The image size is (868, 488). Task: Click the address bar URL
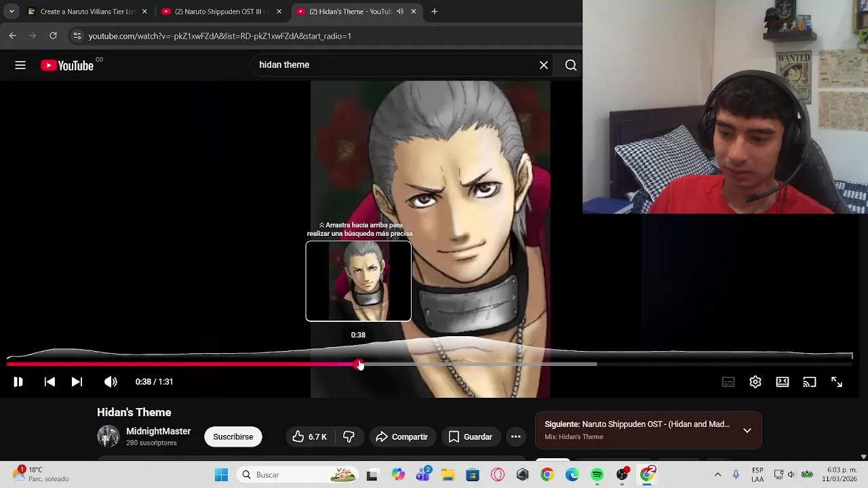click(x=220, y=36)
